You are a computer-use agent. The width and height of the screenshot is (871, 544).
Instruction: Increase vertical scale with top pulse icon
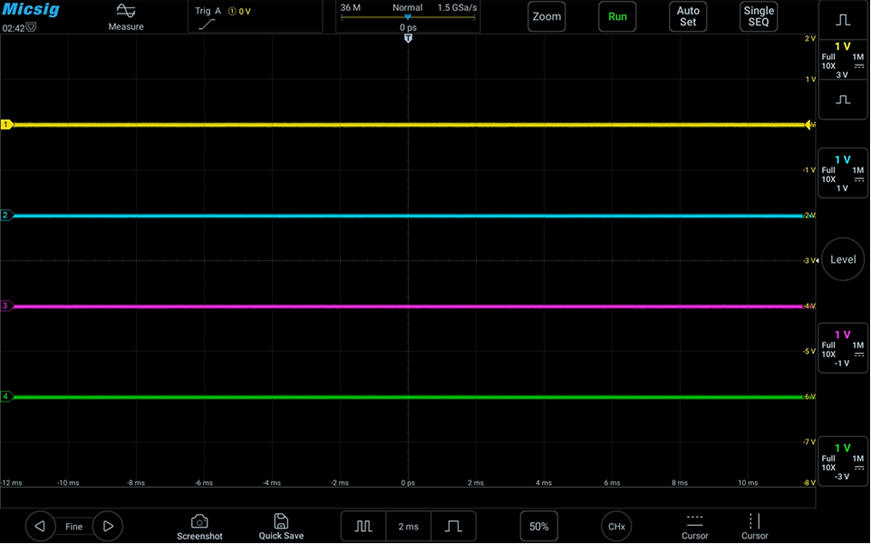[x=843, y=20]
